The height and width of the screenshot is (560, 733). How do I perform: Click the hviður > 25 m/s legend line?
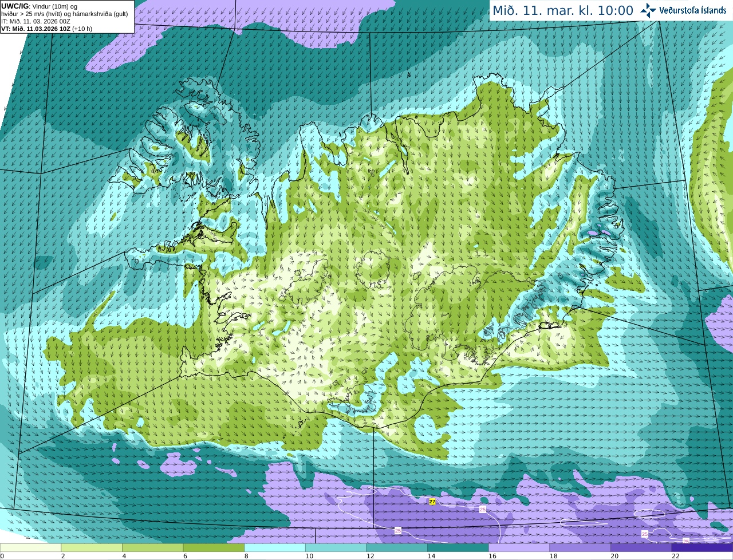pyautogui.click(x=64, y=14)
